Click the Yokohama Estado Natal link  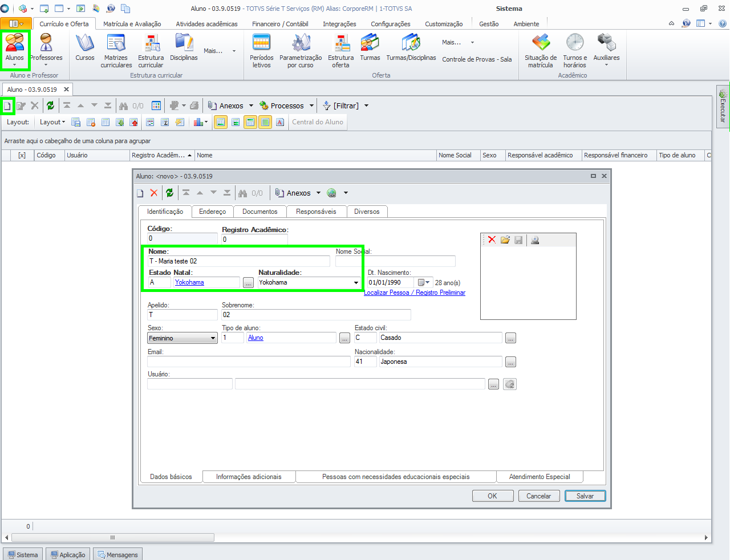coord(189,282)
